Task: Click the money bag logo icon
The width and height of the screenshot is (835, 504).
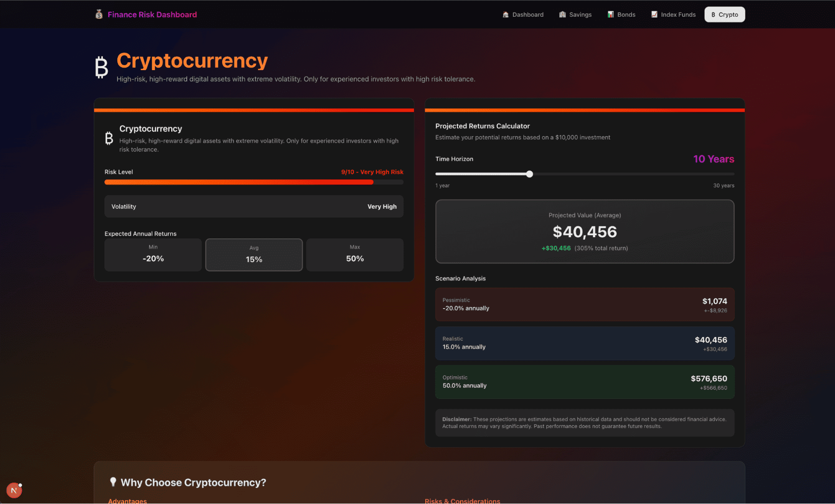Action: click(x=99, y=15)
